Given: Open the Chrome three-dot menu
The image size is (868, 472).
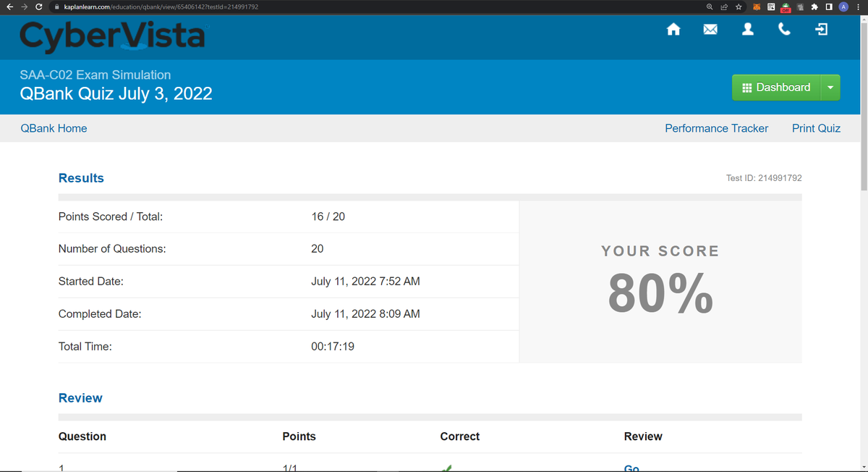Looking at the screenshot, I should [858, 7].
